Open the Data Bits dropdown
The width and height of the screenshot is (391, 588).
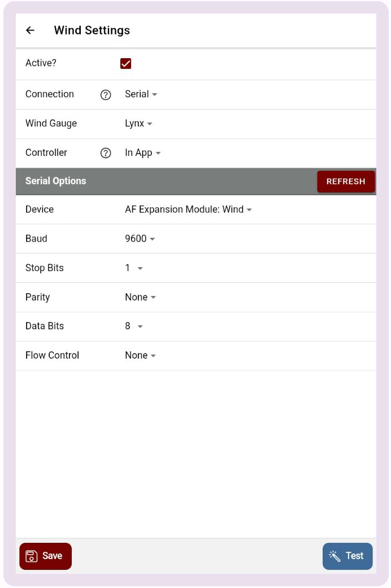point(134,326)
